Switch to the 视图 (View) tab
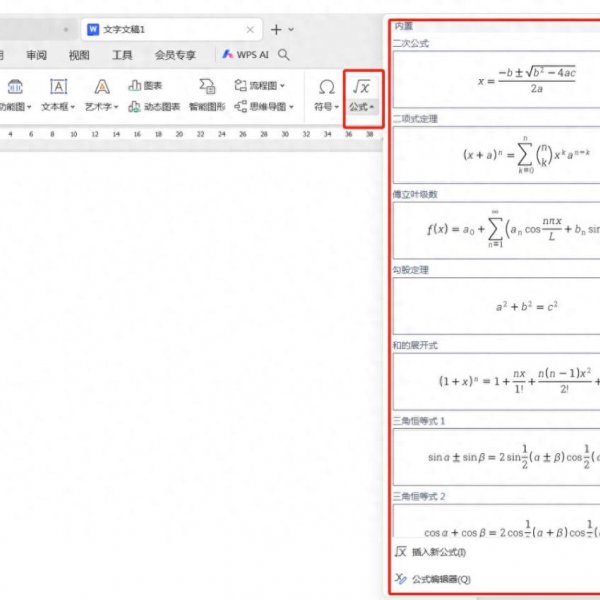The width and height of the screenshot is (600, 600). [79, 55]
